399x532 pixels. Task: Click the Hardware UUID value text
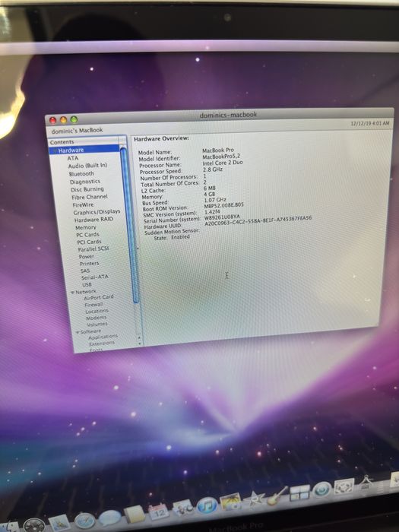[x=258, y=220]
